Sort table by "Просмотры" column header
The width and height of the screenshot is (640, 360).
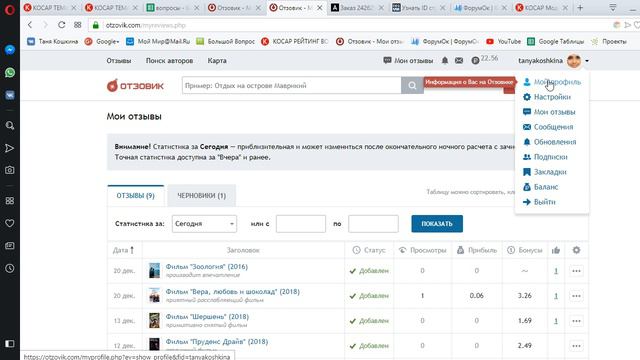pyautogui.click(x=422, y=250)
